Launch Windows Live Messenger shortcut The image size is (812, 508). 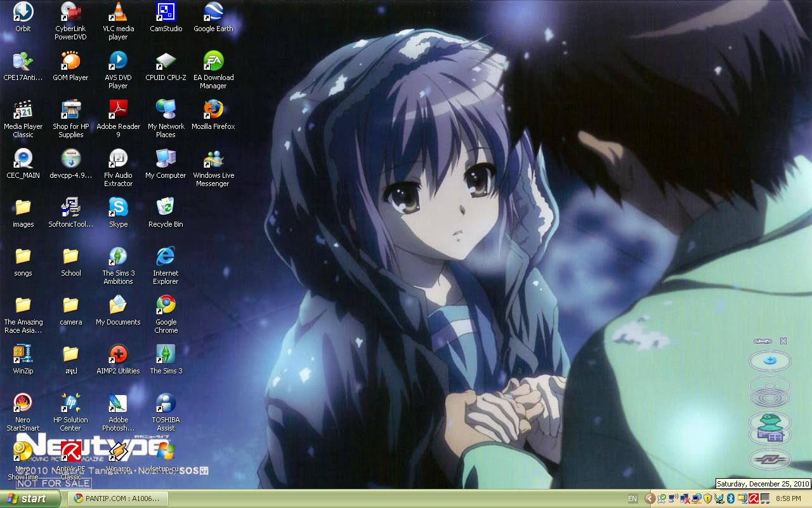tap(213, 168)
